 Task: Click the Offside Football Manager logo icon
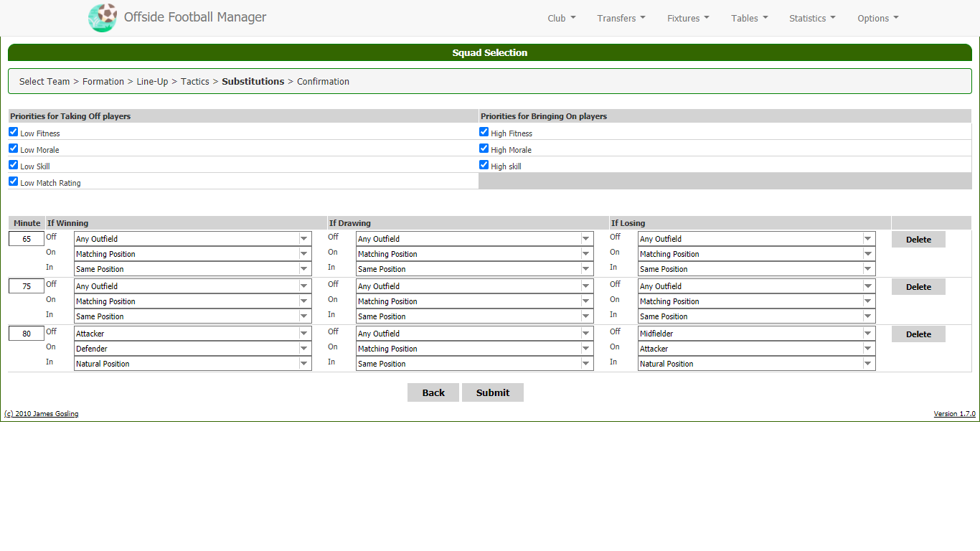pyautogui.click(x=103, y=18)
